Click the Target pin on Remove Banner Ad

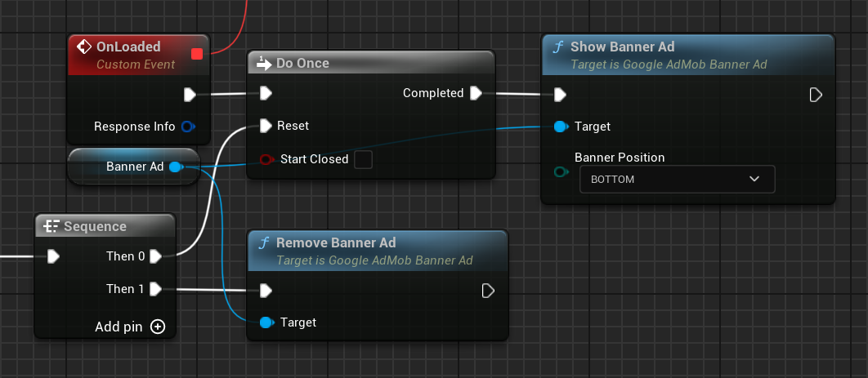pos(266,322)
